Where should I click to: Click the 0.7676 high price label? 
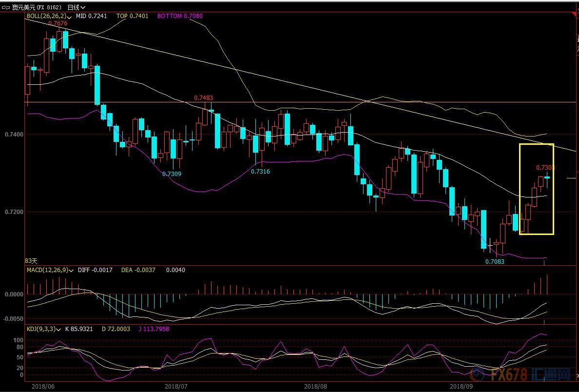coord(58,23)
